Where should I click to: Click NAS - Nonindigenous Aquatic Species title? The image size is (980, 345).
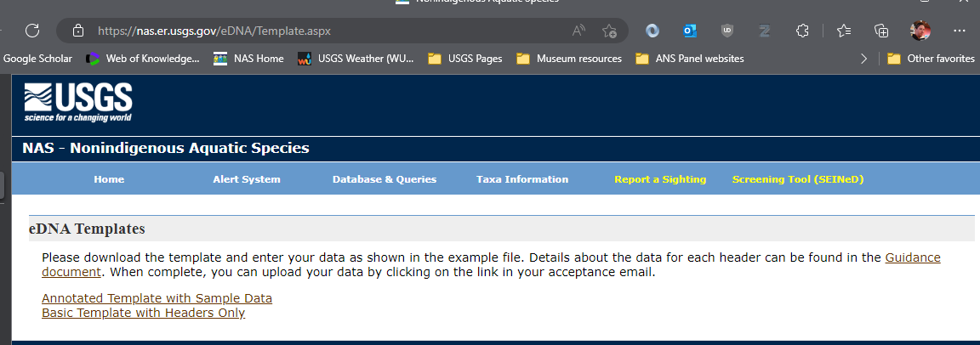coord(166,149)
